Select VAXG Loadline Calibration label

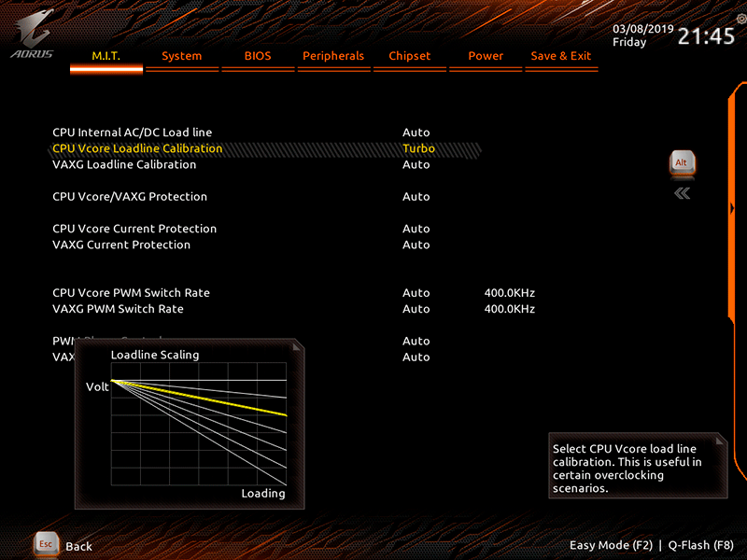click(124, 165)
